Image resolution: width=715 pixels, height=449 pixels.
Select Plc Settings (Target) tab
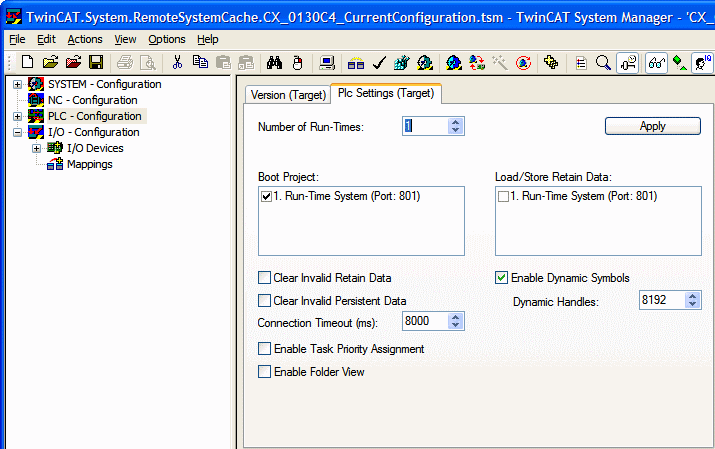coord(386,93)
